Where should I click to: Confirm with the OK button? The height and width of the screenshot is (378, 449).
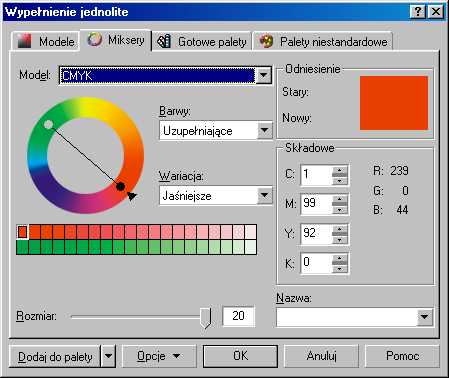pyautogui.click(x=240, y=356)
